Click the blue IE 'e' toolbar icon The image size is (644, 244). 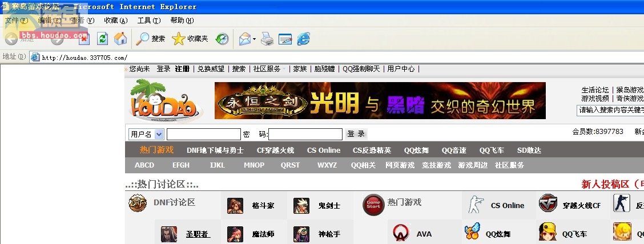[x=303, y=39]
